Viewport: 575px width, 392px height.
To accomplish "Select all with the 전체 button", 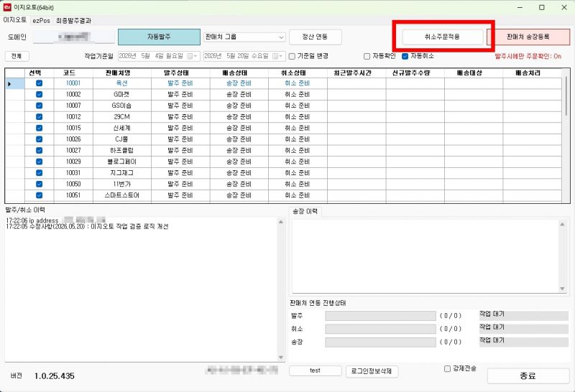I will coord(17,56).
